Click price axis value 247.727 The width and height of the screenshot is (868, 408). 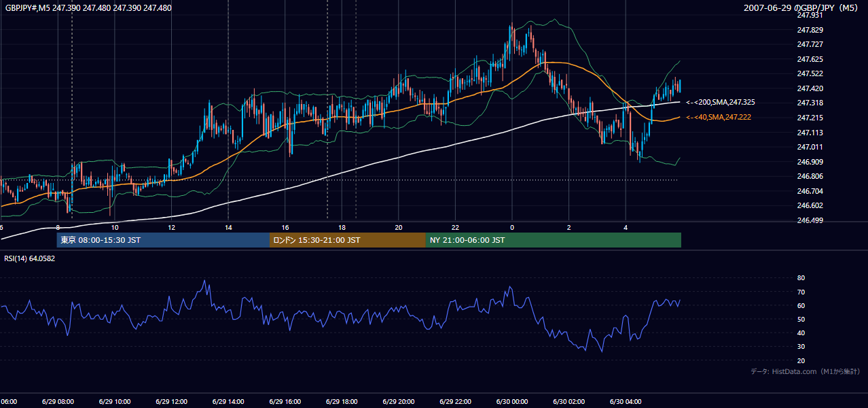(x=810, y=44)
